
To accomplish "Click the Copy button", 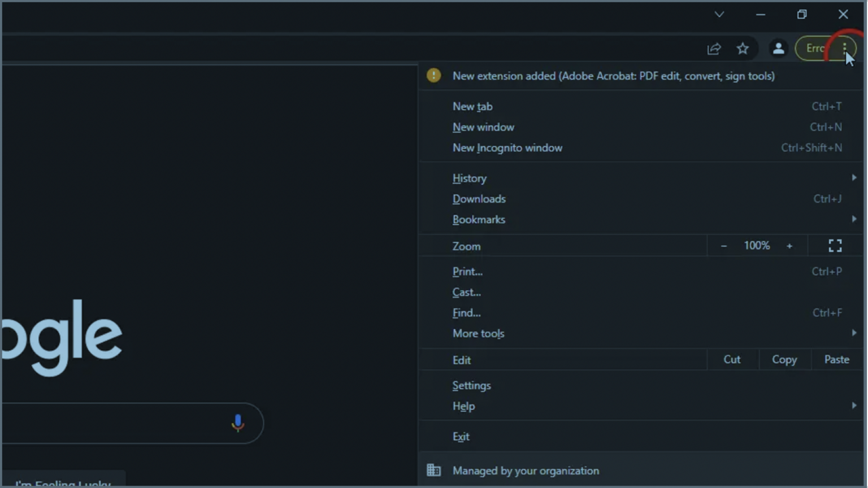I will 784,360.
